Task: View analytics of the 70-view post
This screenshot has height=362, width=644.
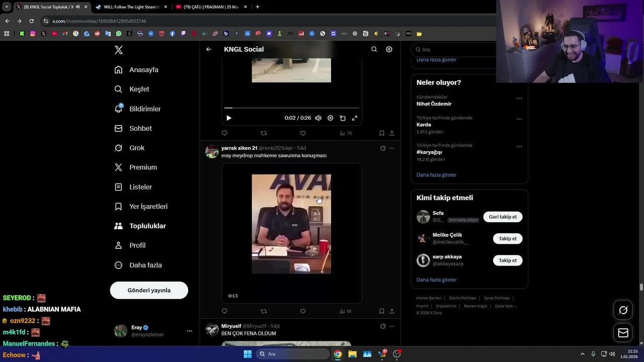Action: coord(346,133)
